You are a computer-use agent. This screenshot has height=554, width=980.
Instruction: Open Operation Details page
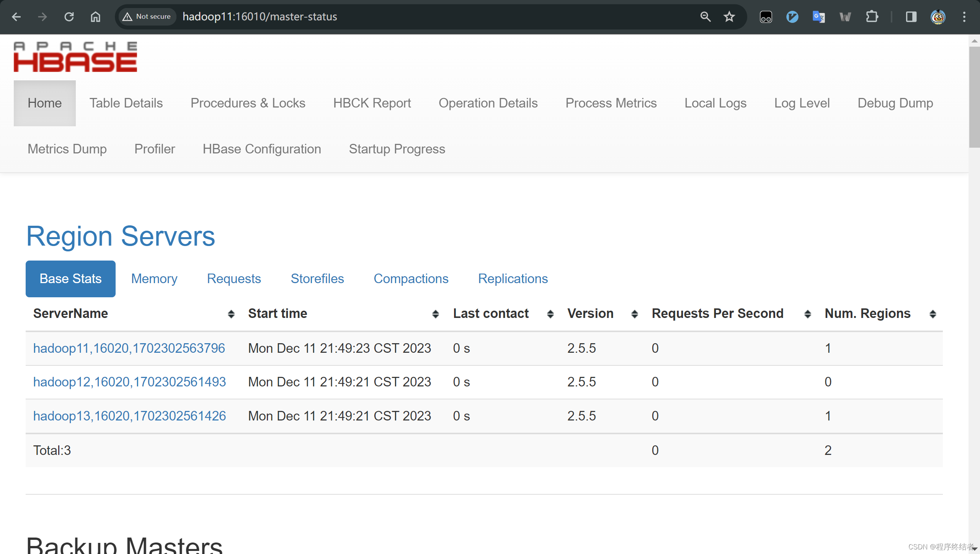tap(488, 103)
